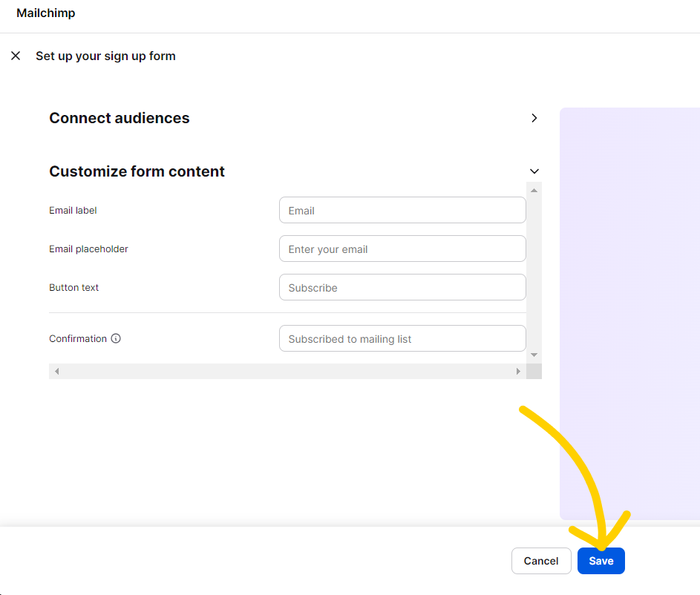700x595 pixels.
Task: Click the Button text input field
Action: (x=402, y=287)
